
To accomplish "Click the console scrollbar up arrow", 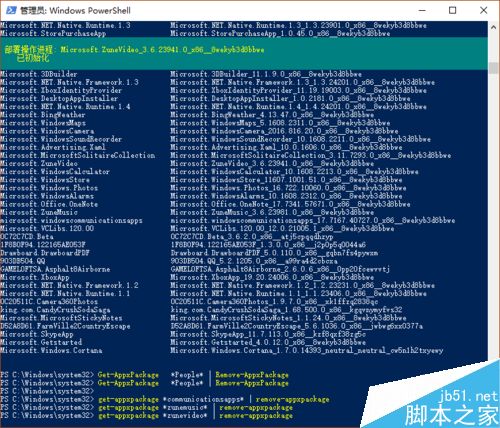I will (493, 27).
